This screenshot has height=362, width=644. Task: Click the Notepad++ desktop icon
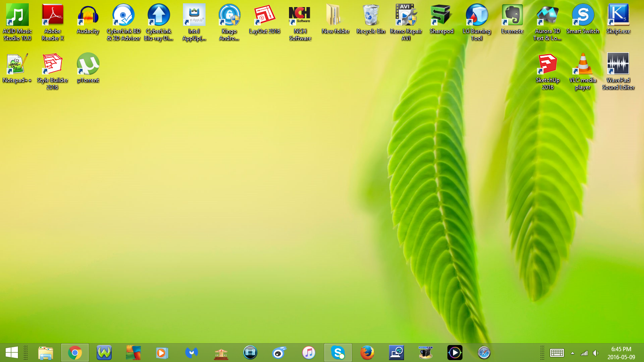click(x=17, y=68)
